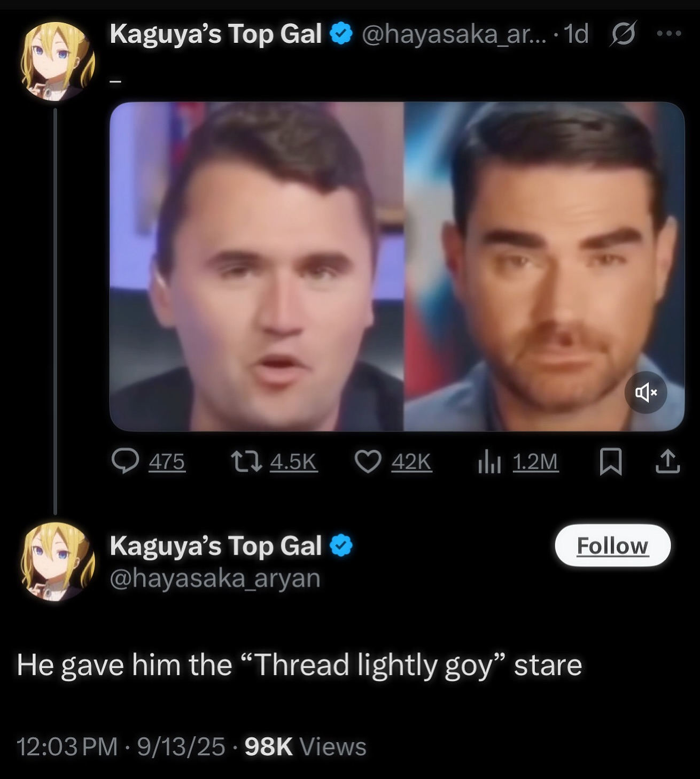
Task: Open the "1d" timestamp of the top tweet
Action: [577, 34]
